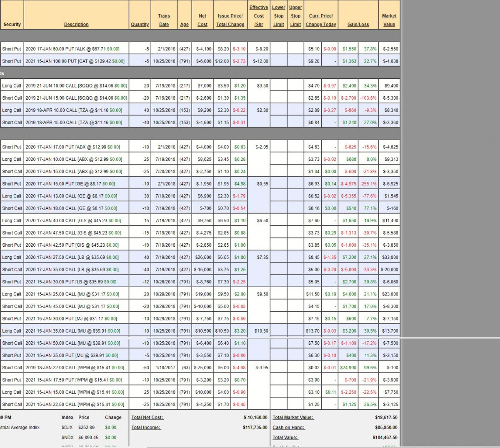Click the Age column header
The height and width of the screenshot is (448, 500).
[x=184, y=24]
